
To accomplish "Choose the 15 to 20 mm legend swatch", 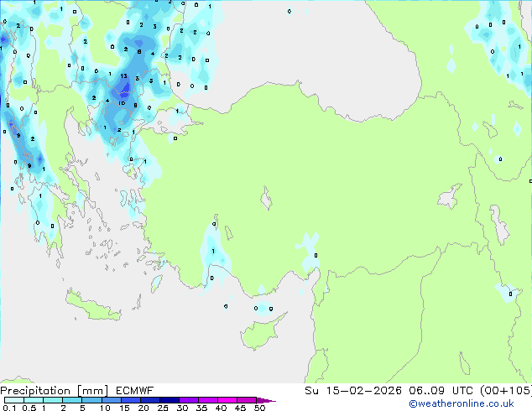I will (x=130, y=400).
